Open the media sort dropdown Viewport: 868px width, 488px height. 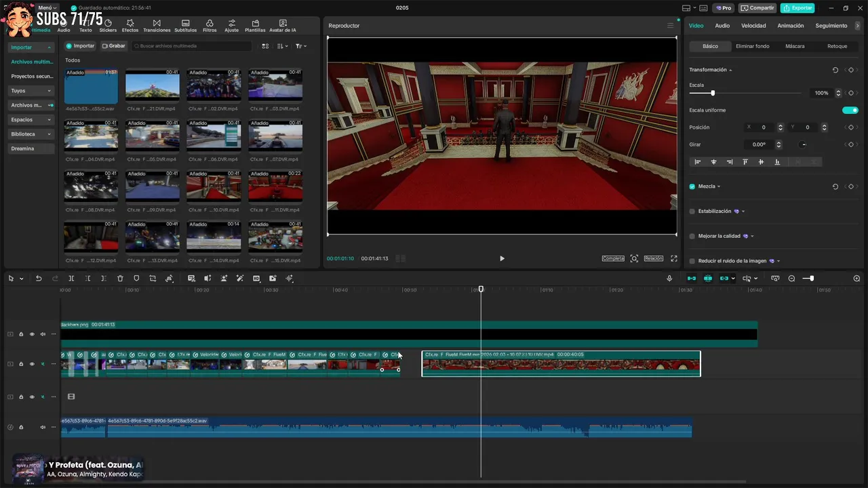pos(283,46)
